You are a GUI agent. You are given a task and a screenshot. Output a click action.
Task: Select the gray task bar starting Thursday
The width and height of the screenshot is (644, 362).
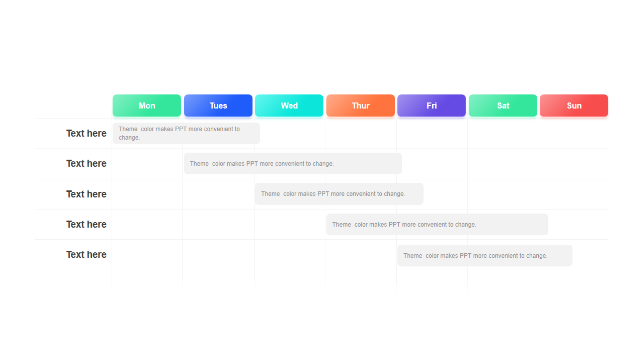click(437, 224)
